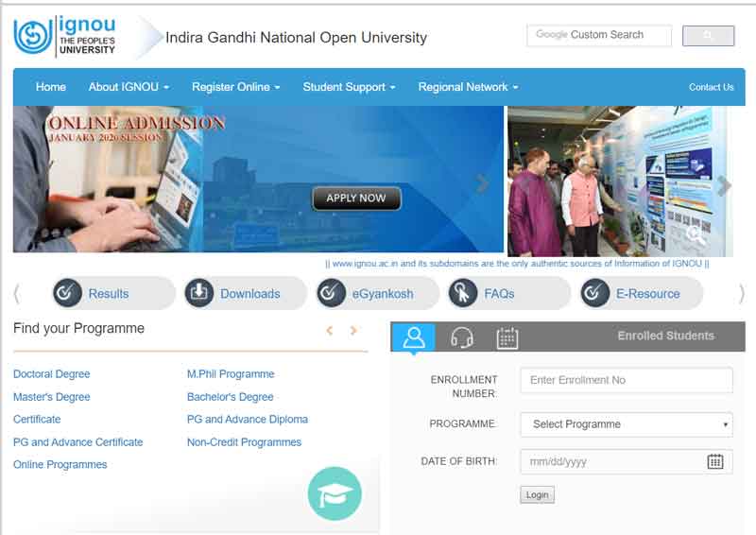Click the IGNOU logo
This screenshot has width=756, height=535.
click(65, 36)
